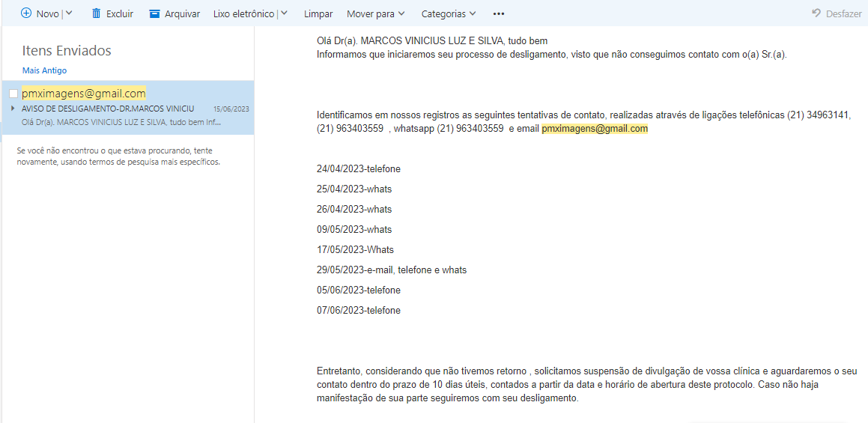Click the '05/06/2023-telefone' line
The height and width of the screenshot is (423, 868).
point(359,290)
